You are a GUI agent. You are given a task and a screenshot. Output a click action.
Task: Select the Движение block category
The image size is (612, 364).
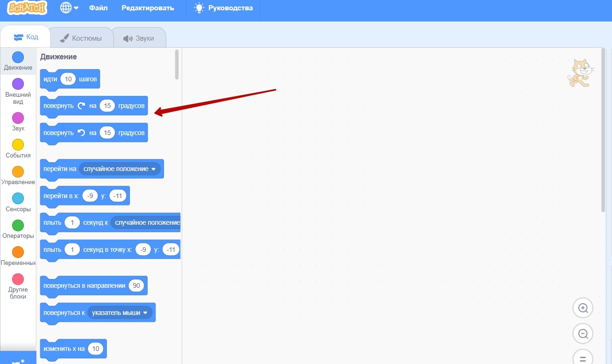(18, 61)
